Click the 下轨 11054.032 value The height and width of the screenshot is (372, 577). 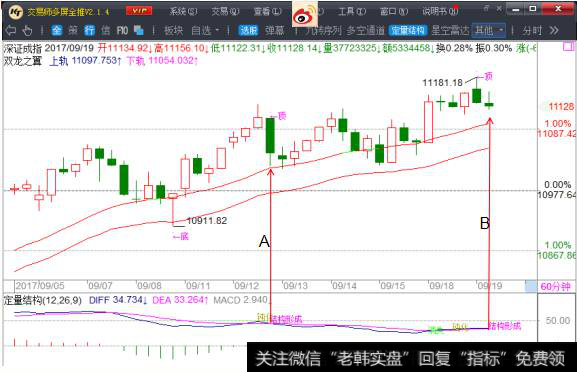coord(163,60)
